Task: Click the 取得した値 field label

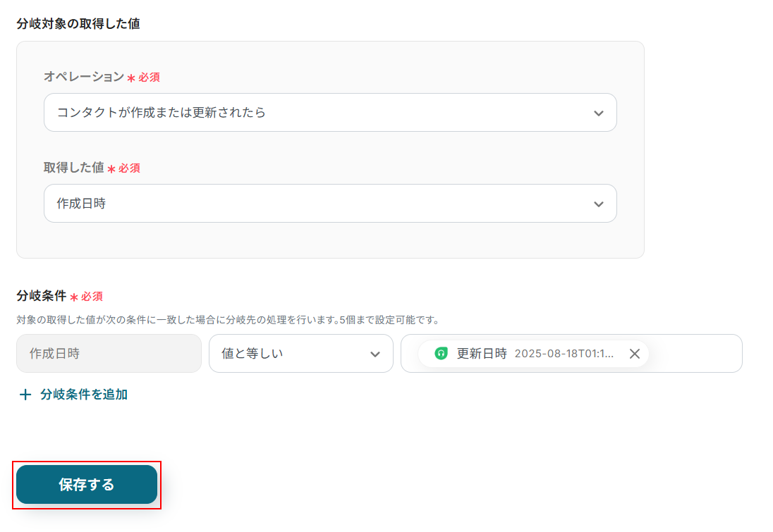Action: point(74,168)
